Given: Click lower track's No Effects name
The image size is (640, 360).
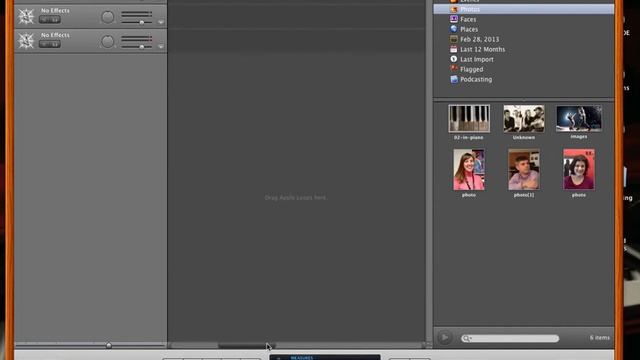Looking at the screenshot, I should pyautogui.click(x=55, y=35).
